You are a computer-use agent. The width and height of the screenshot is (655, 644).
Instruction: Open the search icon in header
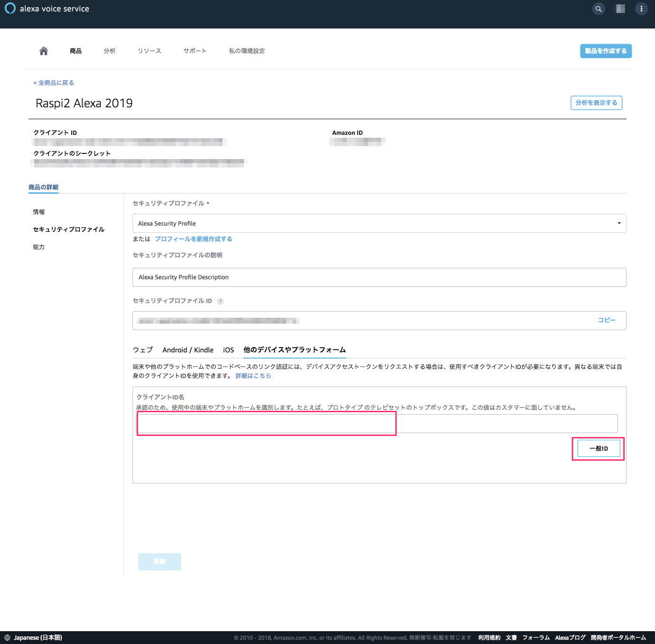point(598,9)
